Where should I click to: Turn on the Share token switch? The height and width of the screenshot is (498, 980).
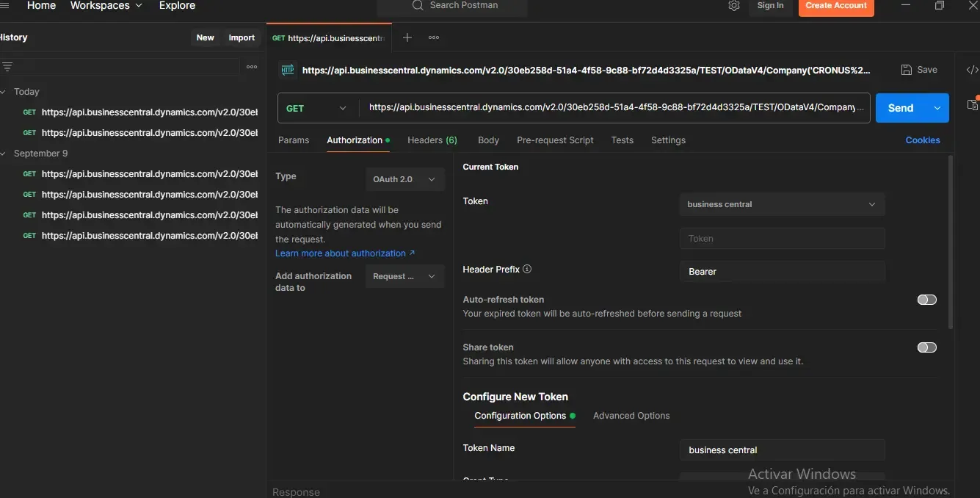pos(926,347)
